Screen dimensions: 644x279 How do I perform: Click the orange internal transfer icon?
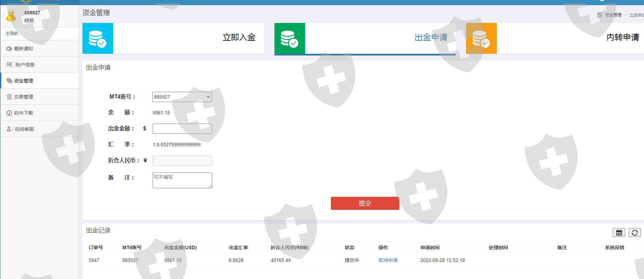[481, 38]
